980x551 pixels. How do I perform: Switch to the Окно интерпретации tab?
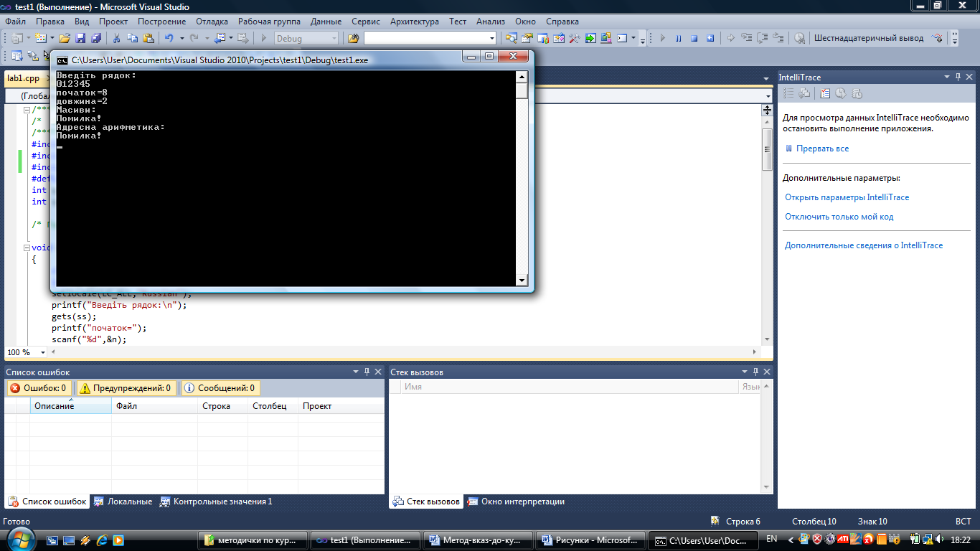pos(516,501)
